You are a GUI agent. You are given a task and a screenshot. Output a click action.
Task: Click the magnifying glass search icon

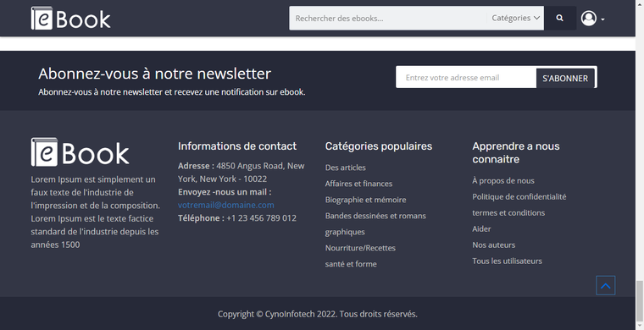click(560, 18)
